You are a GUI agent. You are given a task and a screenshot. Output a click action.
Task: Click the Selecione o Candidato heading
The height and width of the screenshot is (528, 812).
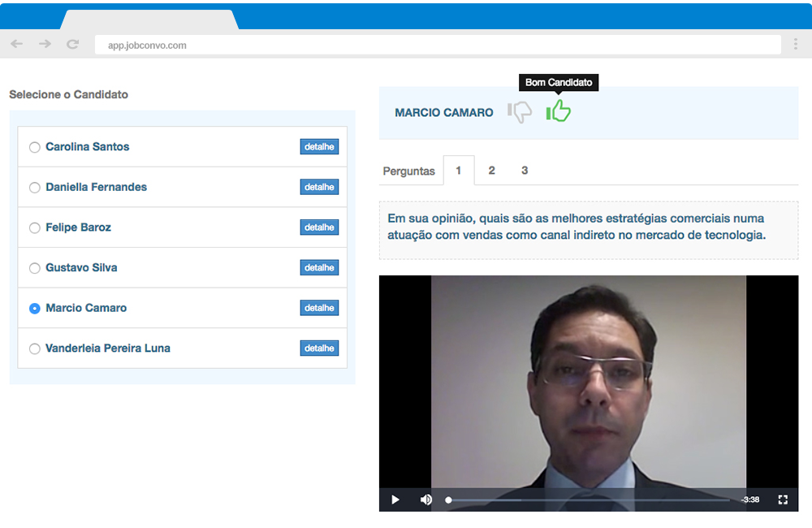coord(68,94)
